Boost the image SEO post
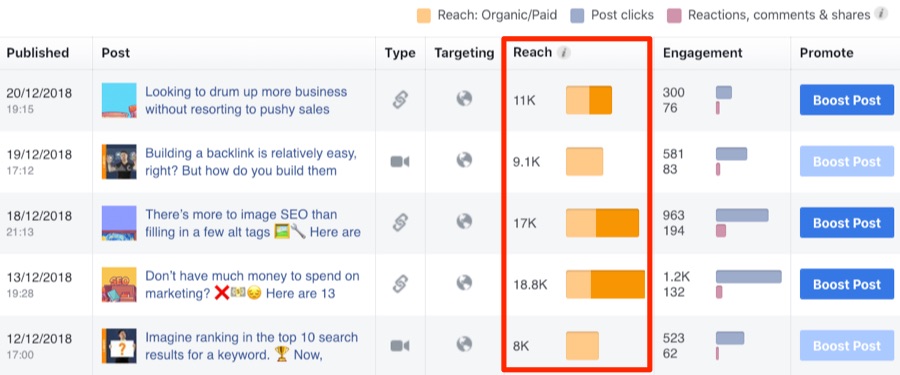900x375 pixels. [847, 223]
